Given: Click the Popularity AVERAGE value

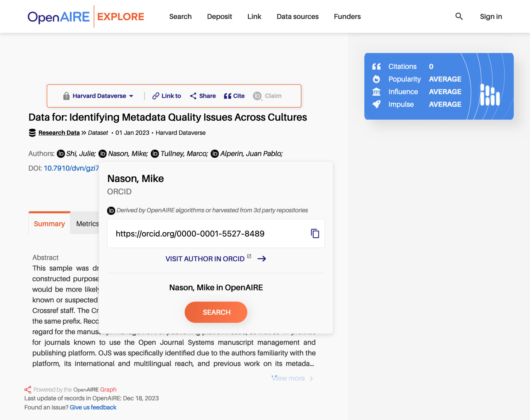Looking at the screenshot, I should pyautogui.click(x=445, y=79).
